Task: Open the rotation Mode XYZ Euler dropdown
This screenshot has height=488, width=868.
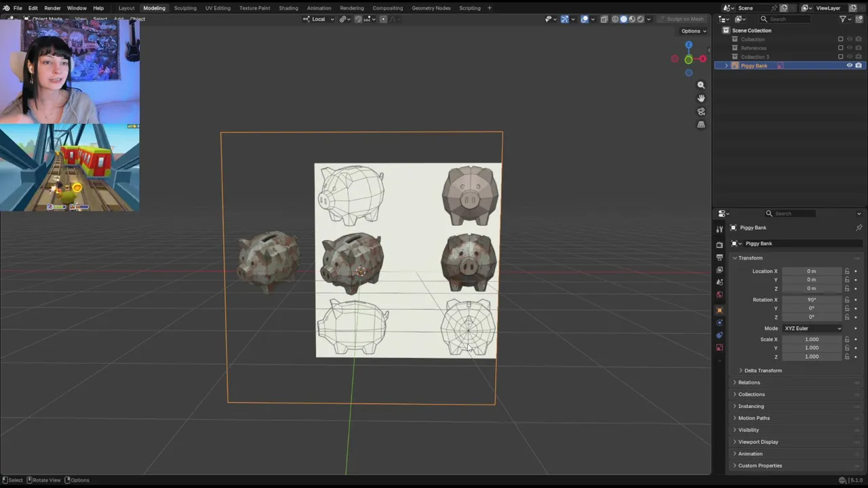Action: pos(812,328)
